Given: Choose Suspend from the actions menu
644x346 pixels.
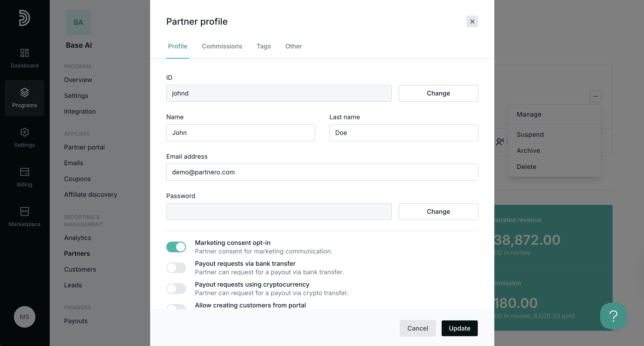Looking at the screenshot, I should 530,134.
